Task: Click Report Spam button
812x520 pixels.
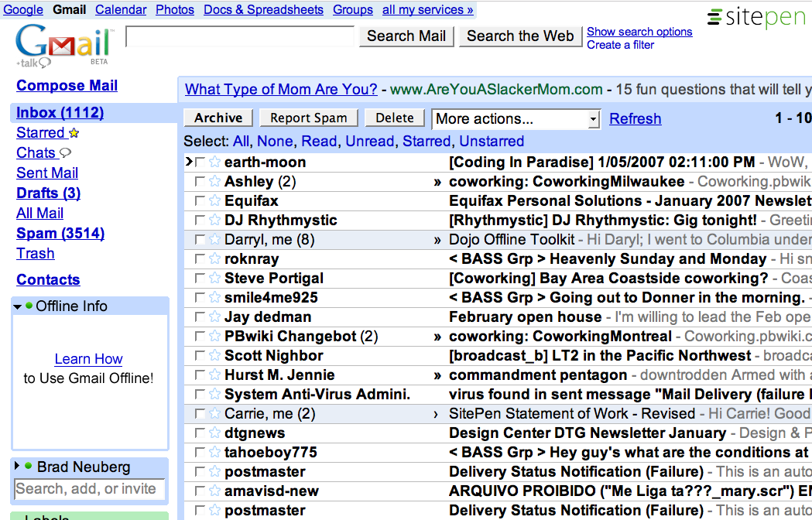Action: [x=309, y=118]
